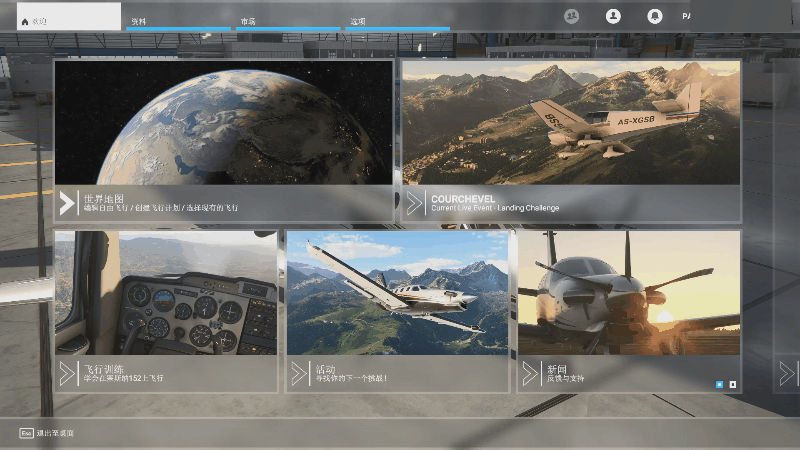Select the 世界地图 title text

click(104, 198)
